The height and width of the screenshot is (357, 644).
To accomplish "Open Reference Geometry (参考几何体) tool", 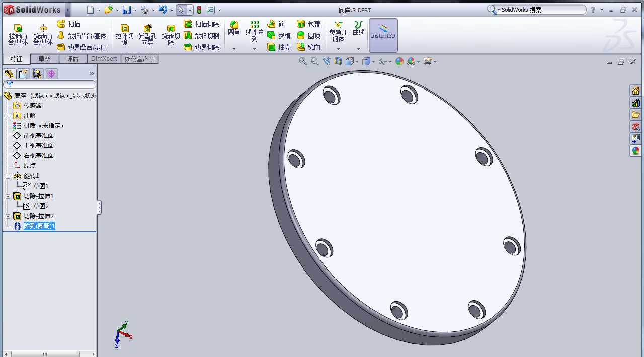I will pyautogui.click(x=338, y=31).
